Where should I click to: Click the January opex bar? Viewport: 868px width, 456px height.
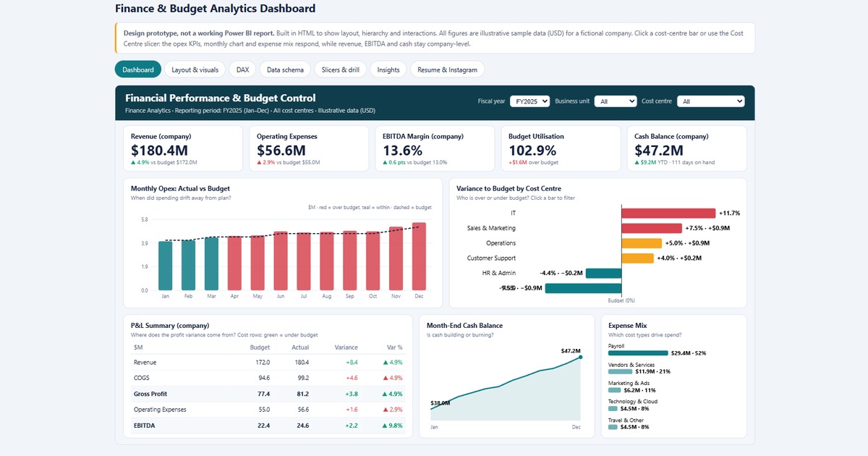point(166,266)
